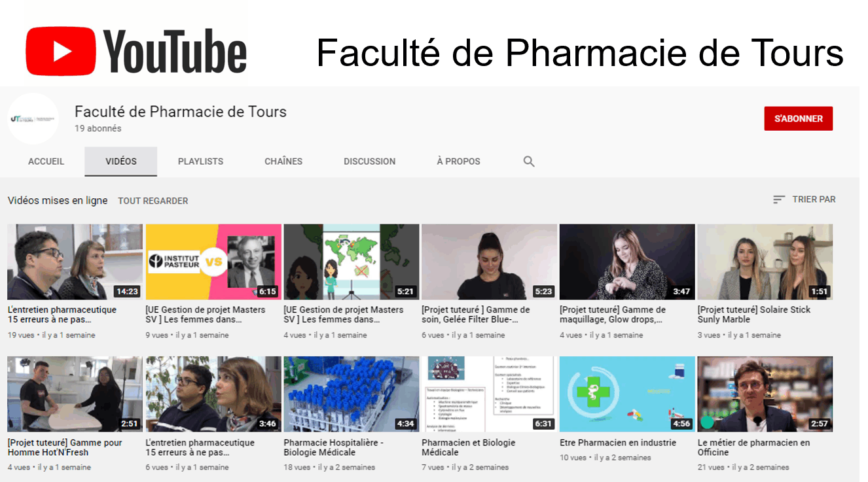Image resolution: width=868 pixels, height=482 pixels.
Task: Click 3 vues • il y a 1 semaine
Action: (739, 335)
